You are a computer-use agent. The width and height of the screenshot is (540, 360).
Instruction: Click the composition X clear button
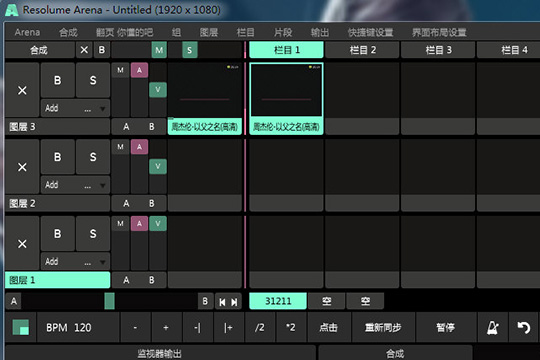tap(84, 50)
